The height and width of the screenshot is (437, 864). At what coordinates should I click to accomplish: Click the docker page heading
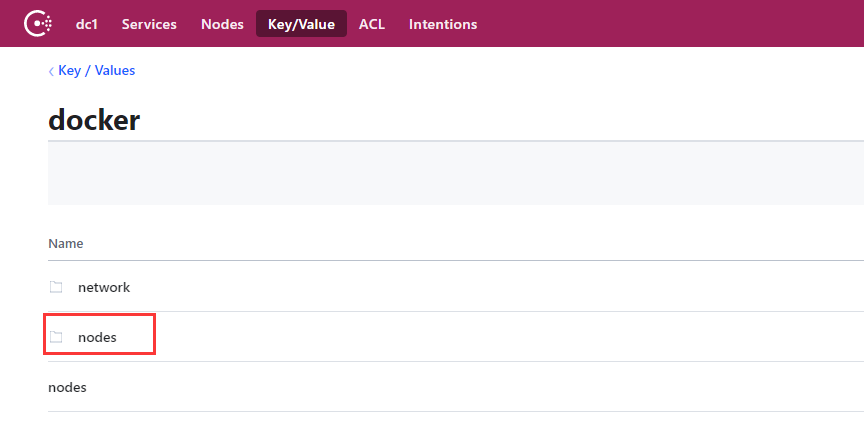(x=94, y=121)
